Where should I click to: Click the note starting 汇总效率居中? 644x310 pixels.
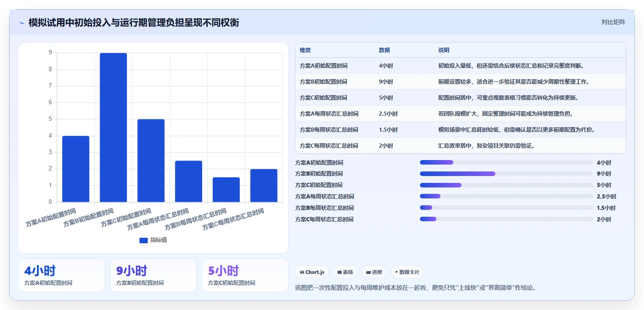click(486, 146)
